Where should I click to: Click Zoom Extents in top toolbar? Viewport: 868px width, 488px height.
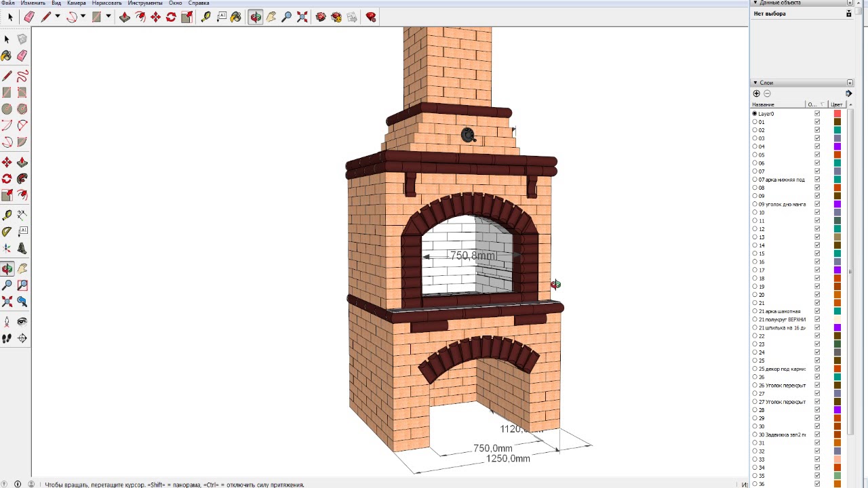coord(302,17)
